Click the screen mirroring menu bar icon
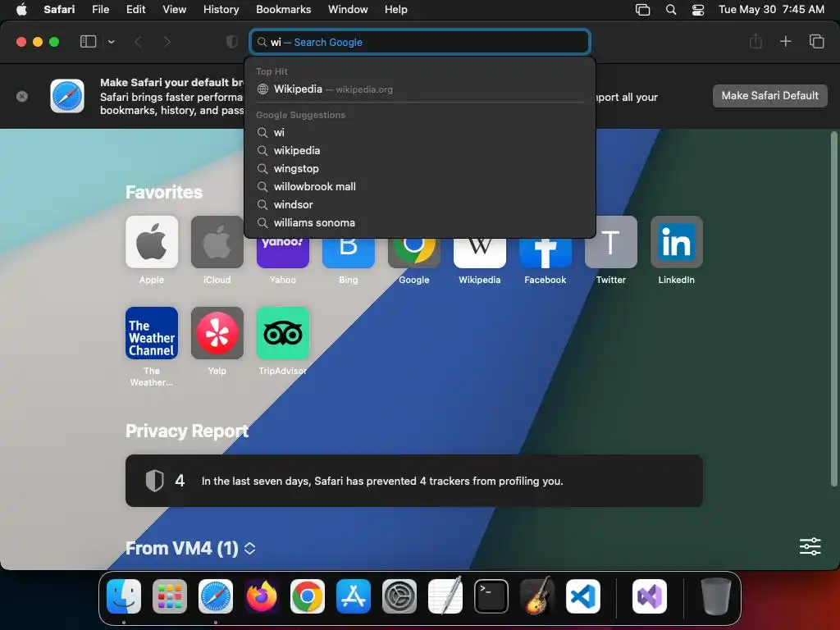Screen dimensions: 840x630 [642, 10]
